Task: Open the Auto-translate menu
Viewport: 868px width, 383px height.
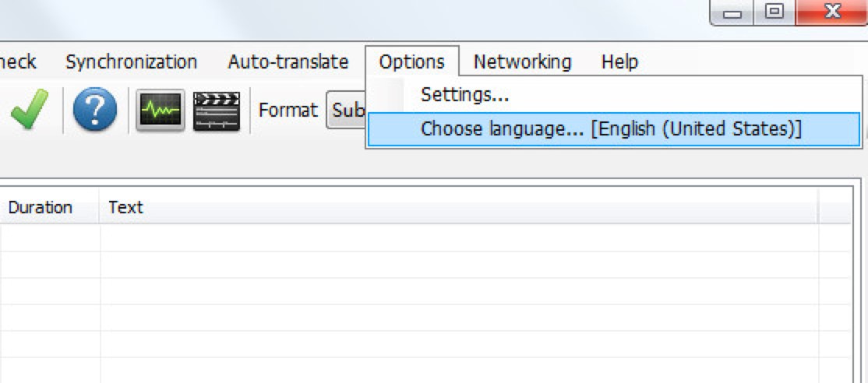Action: [288, 62]
